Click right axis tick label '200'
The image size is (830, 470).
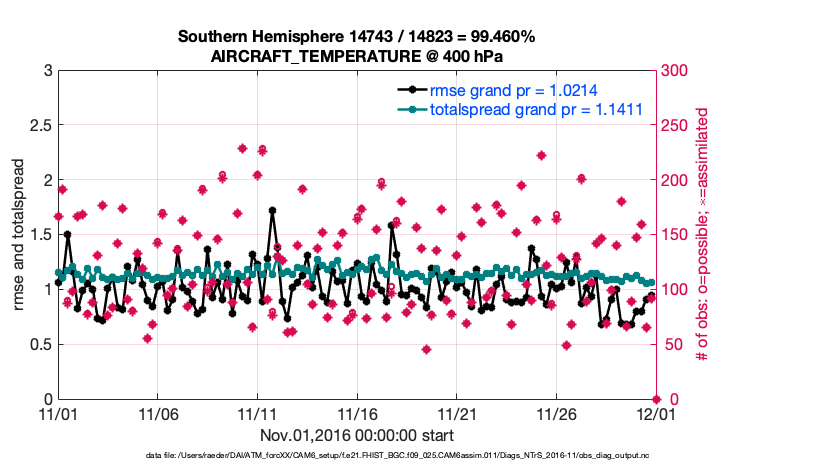(x=674, y=180)
